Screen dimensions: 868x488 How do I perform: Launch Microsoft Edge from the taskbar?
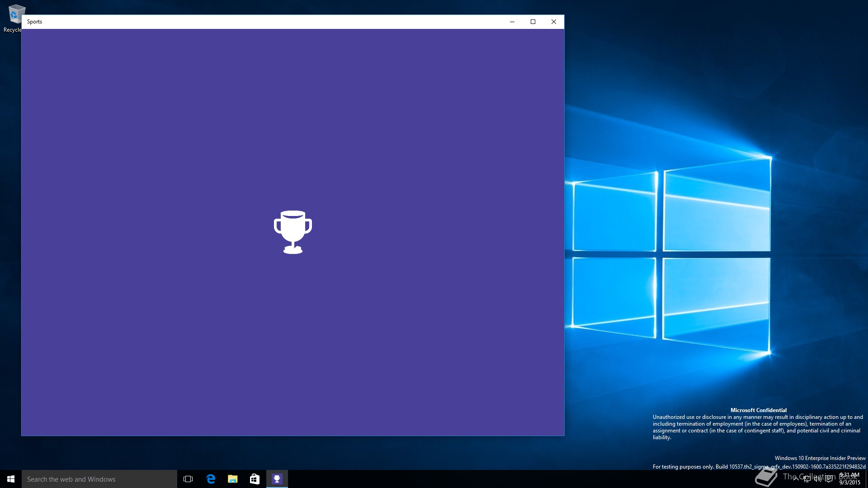click(211, 479)
